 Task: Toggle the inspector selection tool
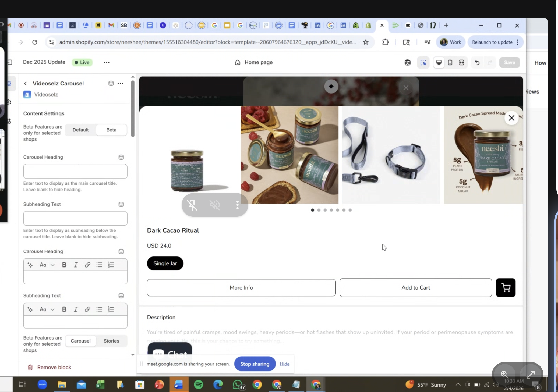coord(423,62)
